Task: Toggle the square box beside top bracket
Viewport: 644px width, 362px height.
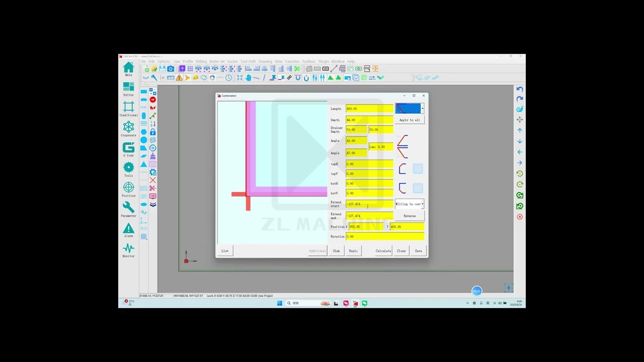Action: (418, 169)
